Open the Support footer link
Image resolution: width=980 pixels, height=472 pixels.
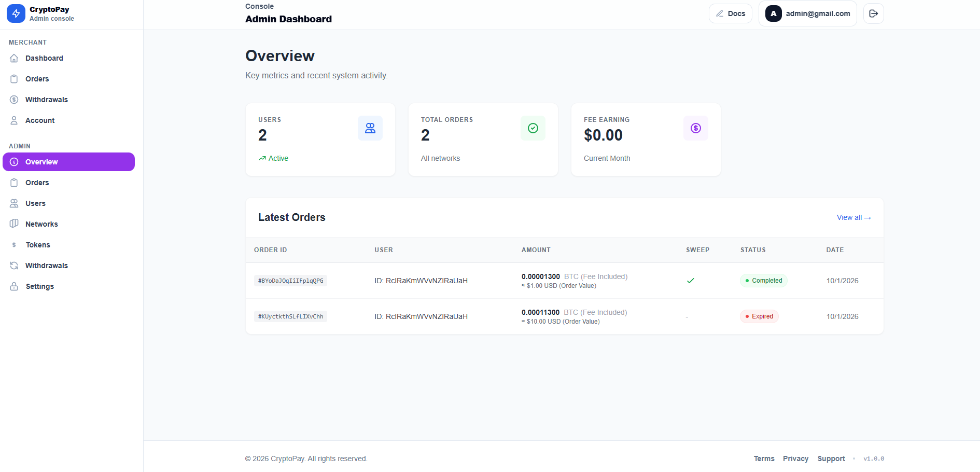click(x=831, y=459)
